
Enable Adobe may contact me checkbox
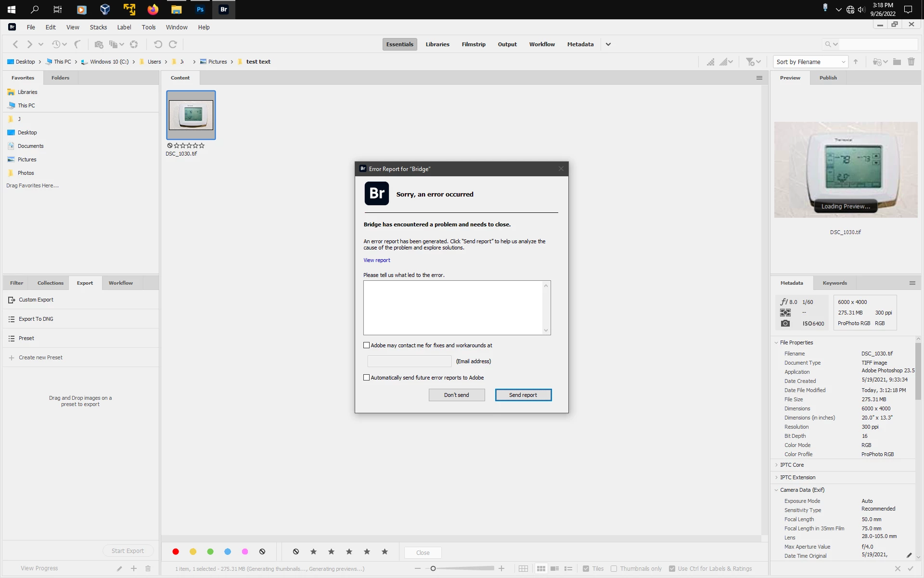pos(367,345)
